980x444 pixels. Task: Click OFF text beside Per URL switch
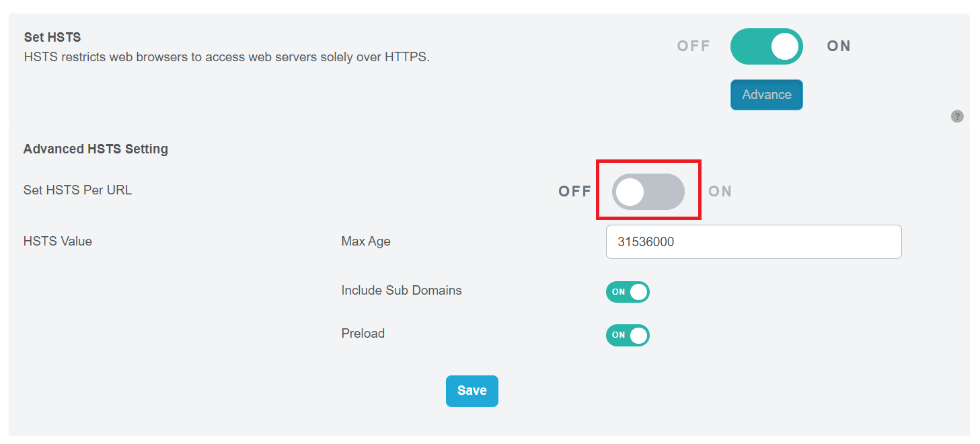click(x=574, y=192)
